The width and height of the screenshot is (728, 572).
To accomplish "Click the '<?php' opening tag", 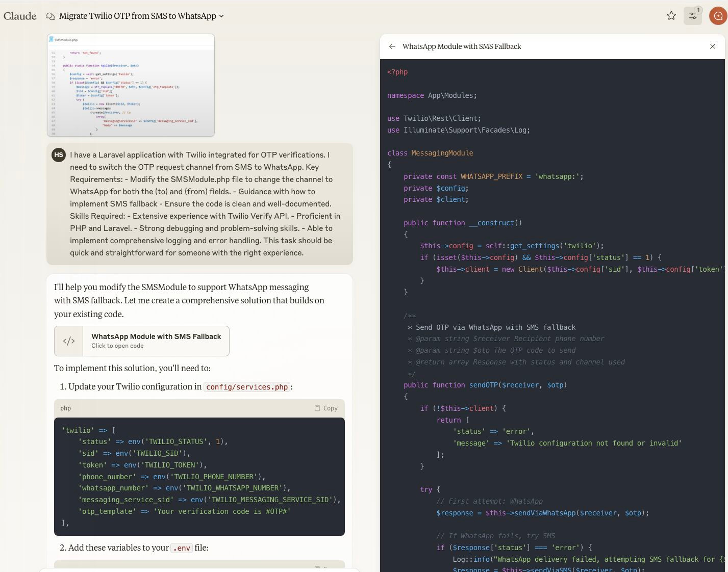I will pyautogui.click(x=397, y=72).
